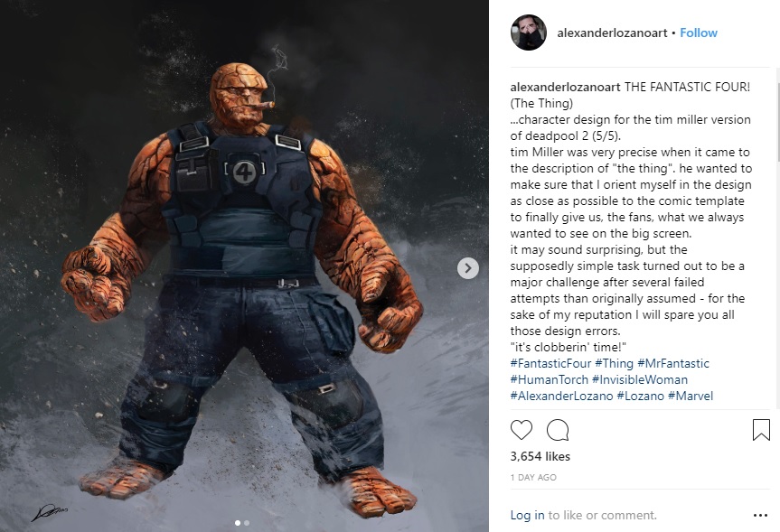The image size is (780, 532).
Task: Open #FantasticFour hashtag
Action: 550,363
